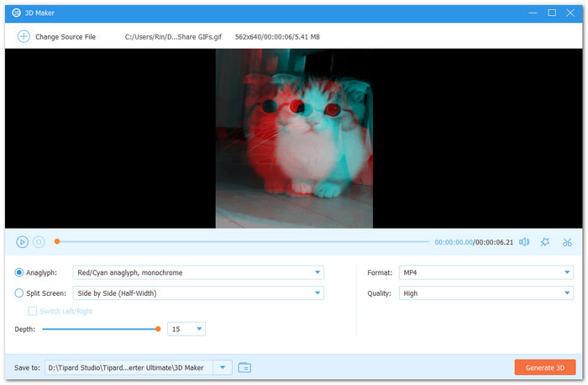588x385 pixels.
Task: Open the Quality High dropdown
Action: point(486,293)
